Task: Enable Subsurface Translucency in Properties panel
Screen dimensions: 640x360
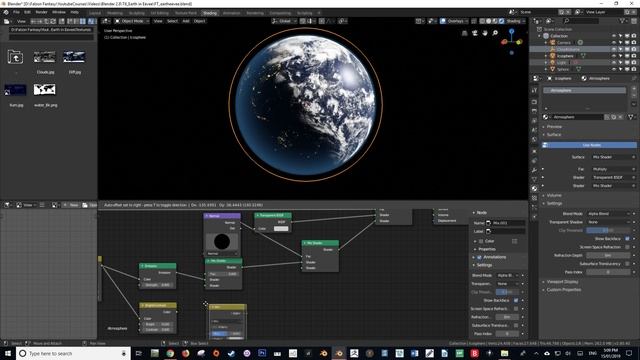Action: 627,264
